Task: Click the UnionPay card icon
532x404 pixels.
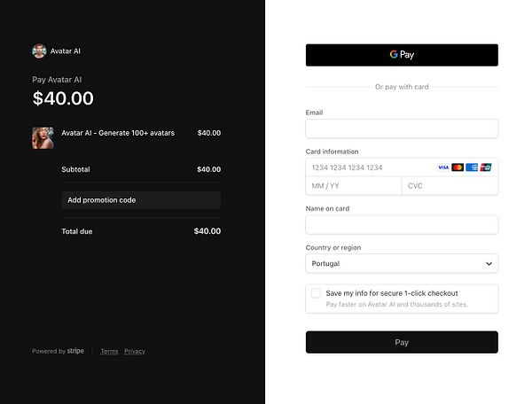Action: coord(486,167)
